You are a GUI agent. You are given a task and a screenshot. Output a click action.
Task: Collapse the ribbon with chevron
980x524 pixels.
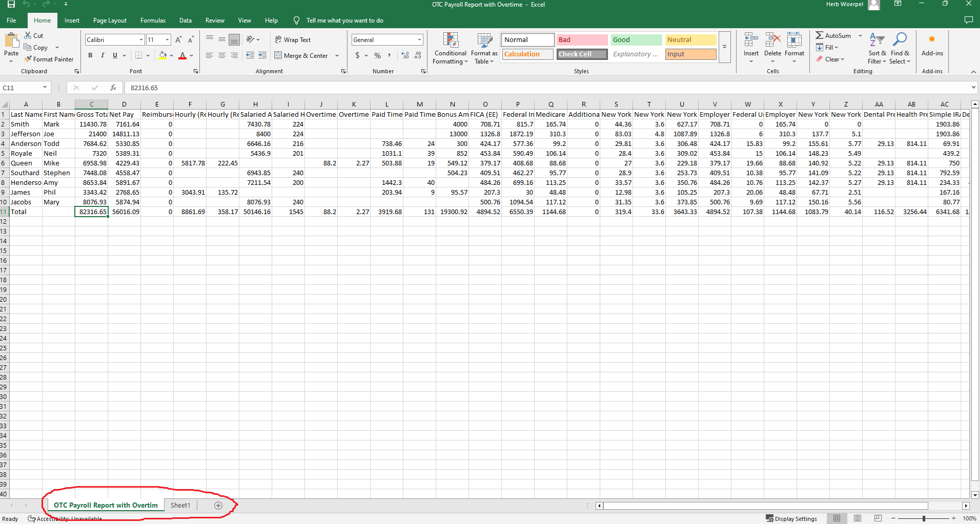[973, 72]
